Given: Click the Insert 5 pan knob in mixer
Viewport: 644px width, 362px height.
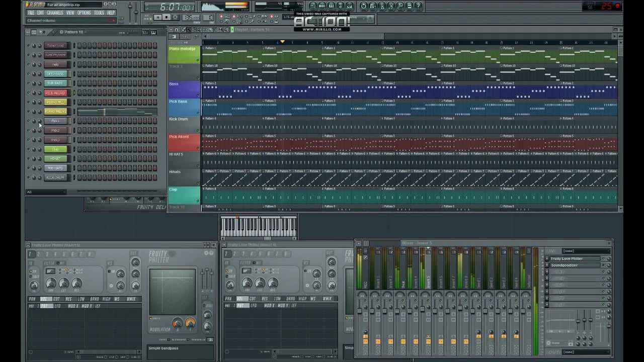Looking at the screenshot, I should [428, 307].
